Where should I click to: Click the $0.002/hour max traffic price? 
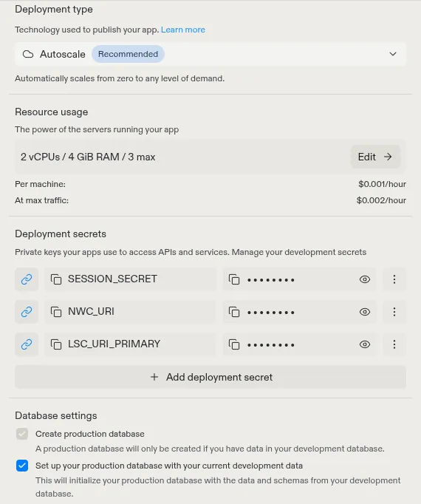381,200
